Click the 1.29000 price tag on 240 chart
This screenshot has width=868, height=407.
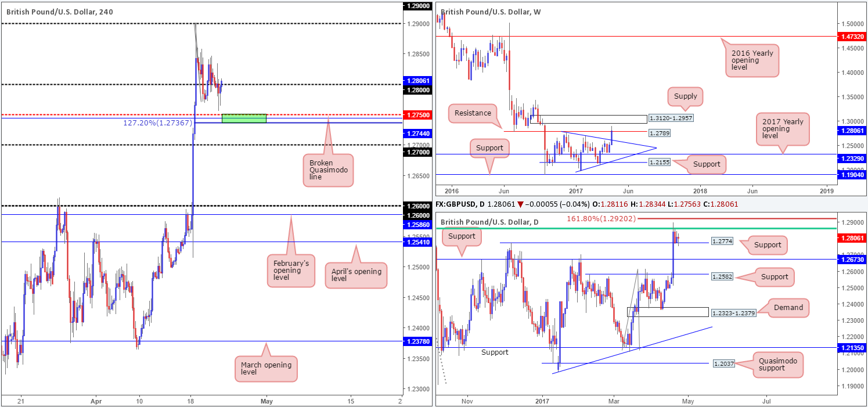pyautogui.click(x=417, y=5)
